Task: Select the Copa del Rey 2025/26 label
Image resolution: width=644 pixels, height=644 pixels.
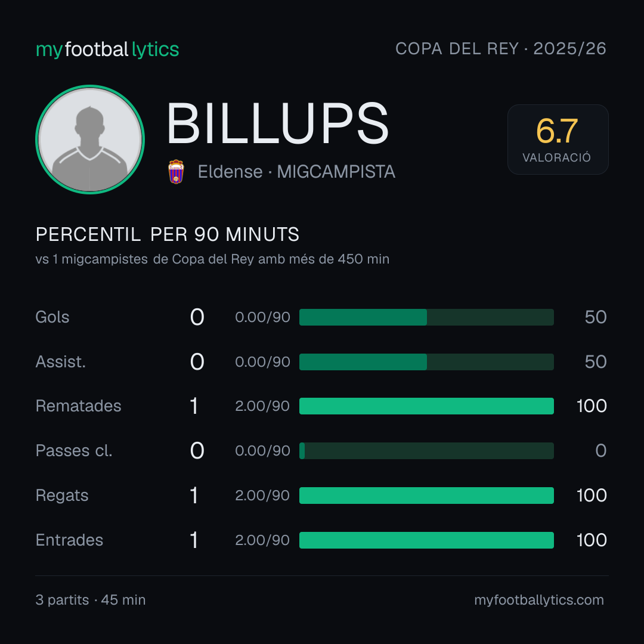Action: pos(501,49)
